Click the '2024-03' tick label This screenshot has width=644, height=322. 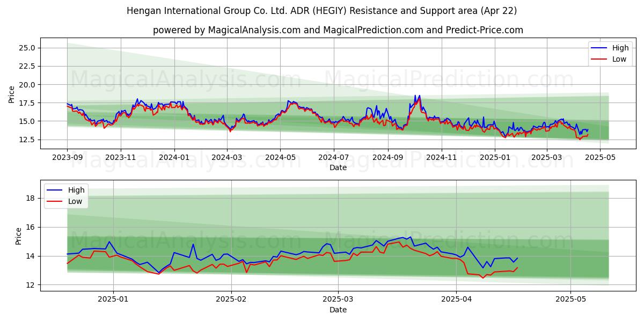pyautogui.click(x=226, y=158)
